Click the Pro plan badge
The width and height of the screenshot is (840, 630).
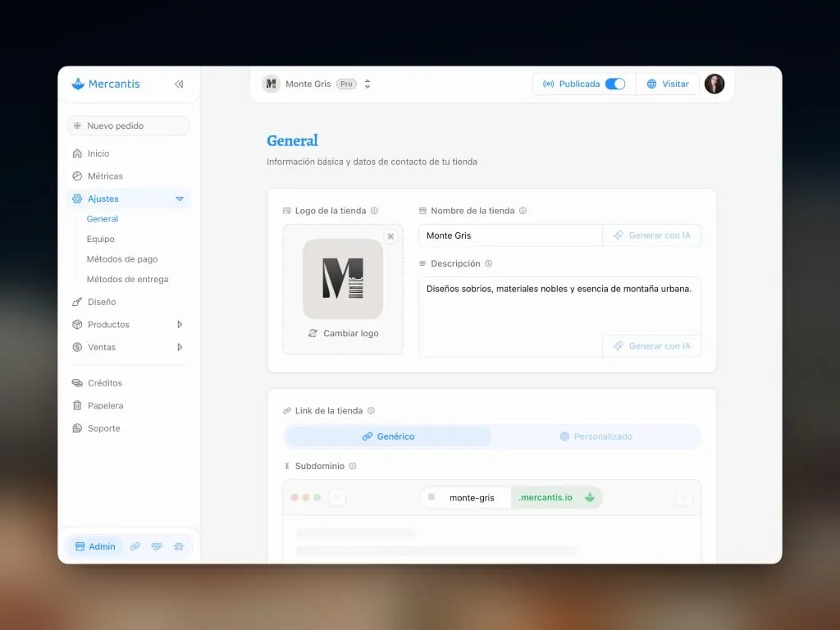tap(347, 84)
